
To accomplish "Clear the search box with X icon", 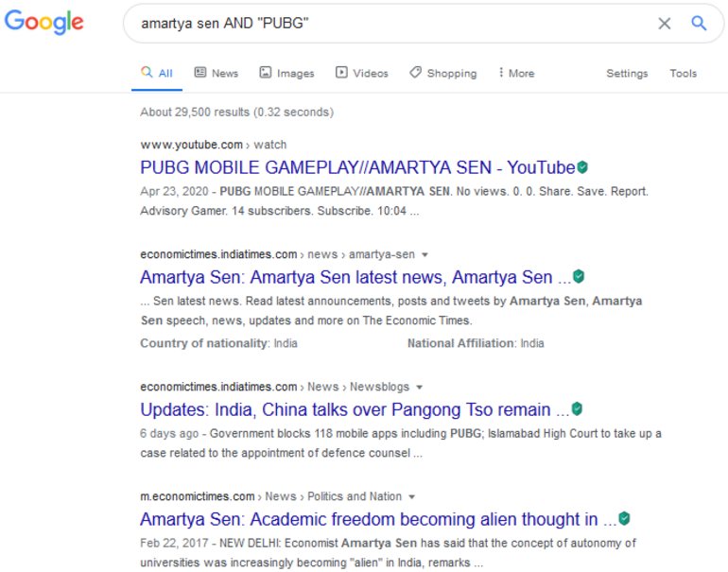I will (664, 24).
